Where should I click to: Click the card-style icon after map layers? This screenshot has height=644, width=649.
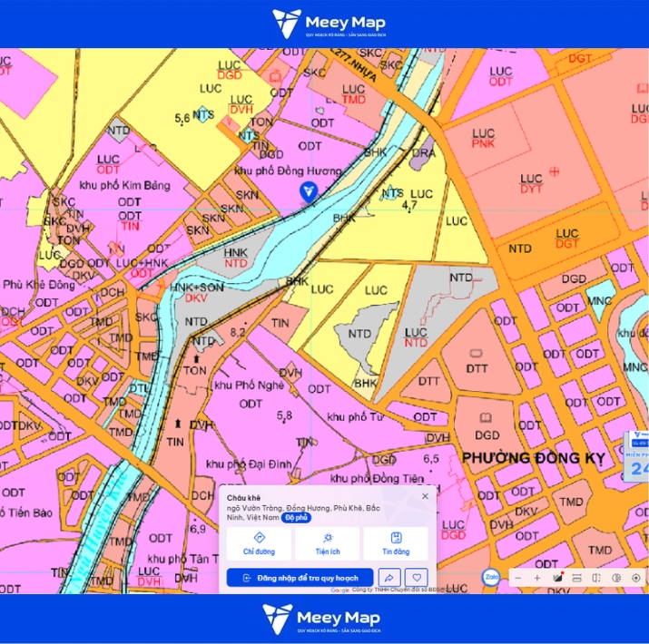[x=577, y=578]
